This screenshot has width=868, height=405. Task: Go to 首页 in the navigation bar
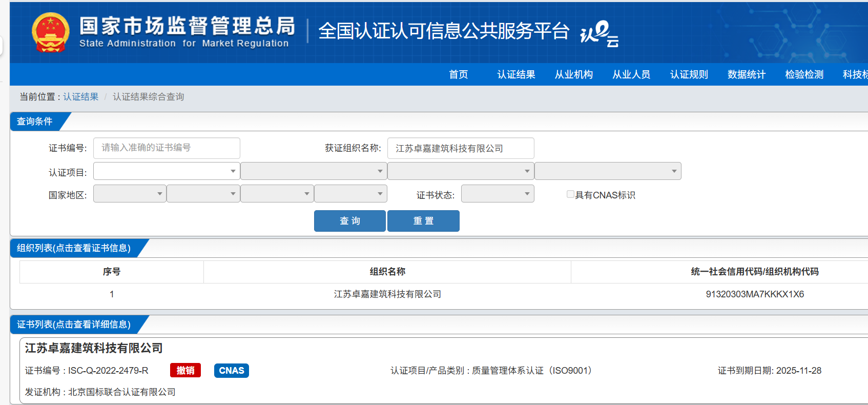point(459,75)
